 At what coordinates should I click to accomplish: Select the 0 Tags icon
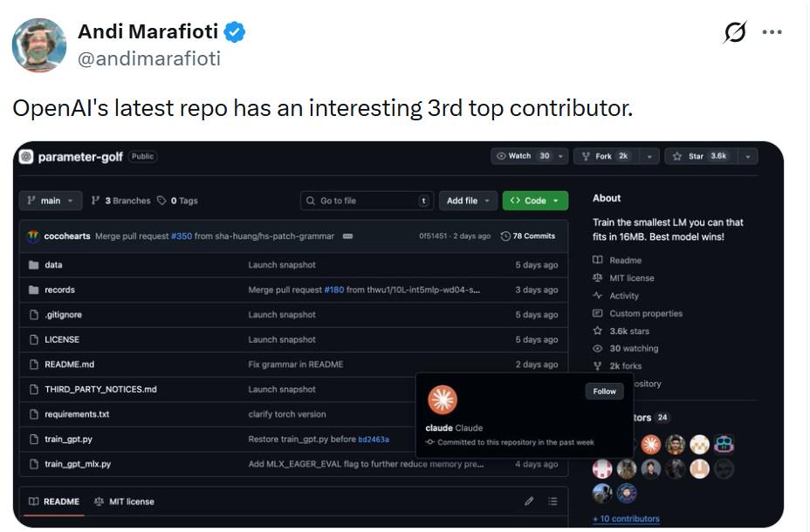[x=160, y=201]
